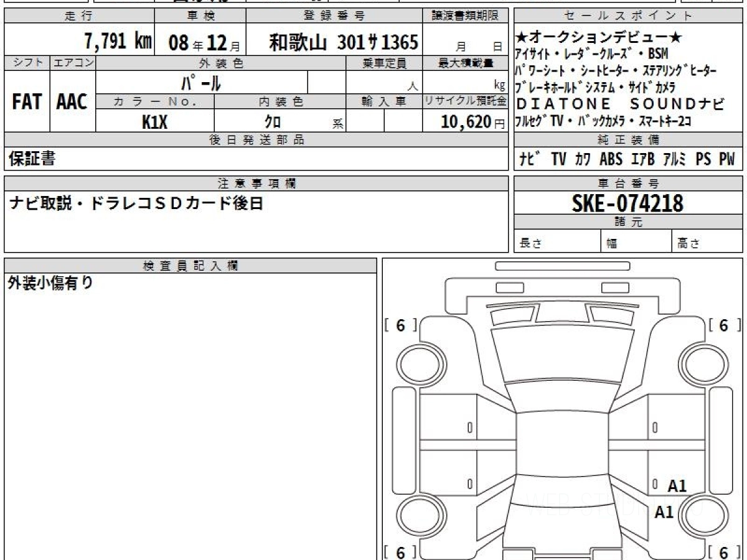Select the フルセグTV・バックカメラ line

point(603,121)
